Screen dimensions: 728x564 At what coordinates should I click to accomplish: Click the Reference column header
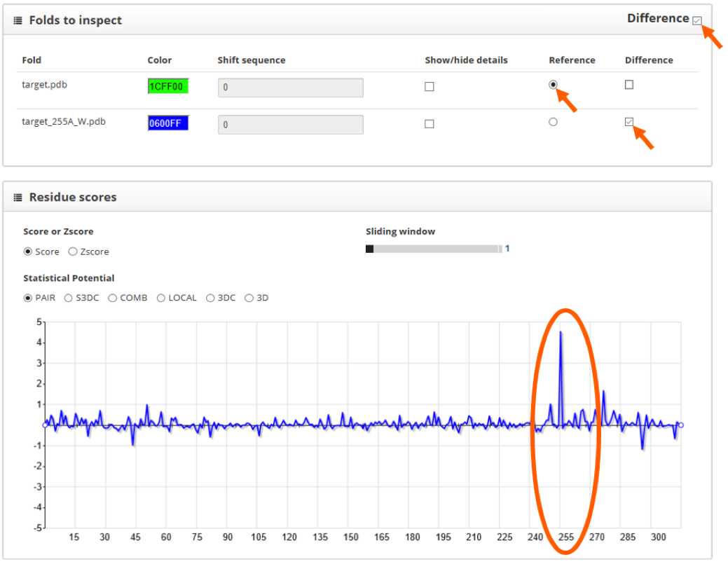[x=572, y=60]
